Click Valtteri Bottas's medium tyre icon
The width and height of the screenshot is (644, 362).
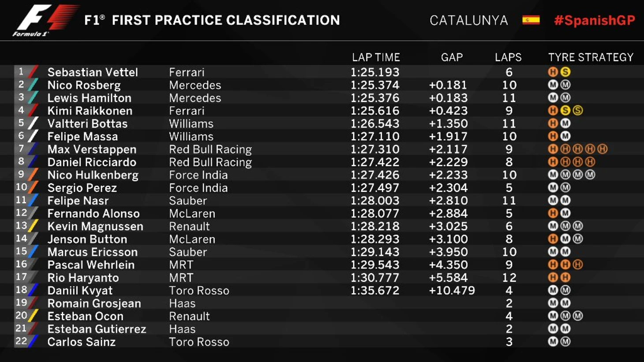click(x=565, y=123)
